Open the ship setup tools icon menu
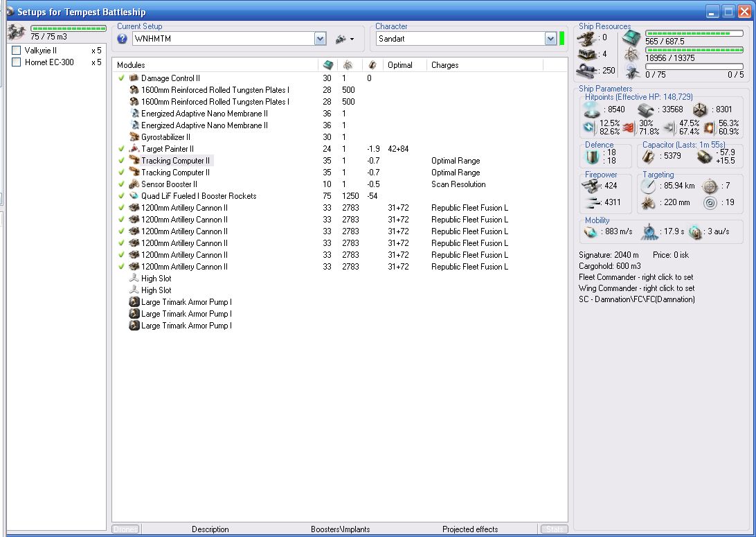This screenshot has height=537, width=756. click(345, 39)
